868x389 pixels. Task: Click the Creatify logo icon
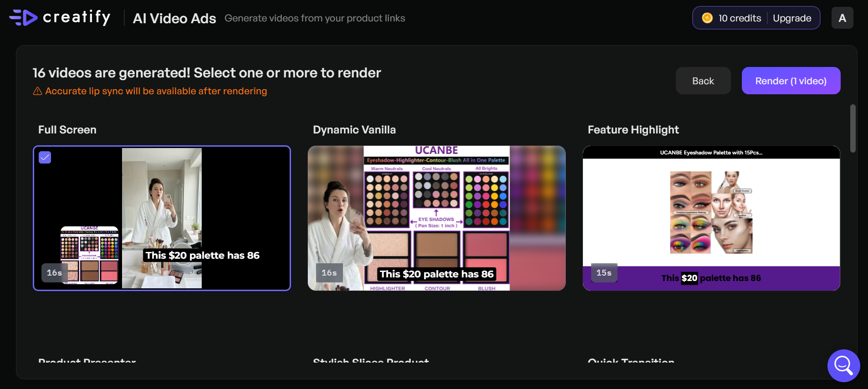(x=24, y=18)
